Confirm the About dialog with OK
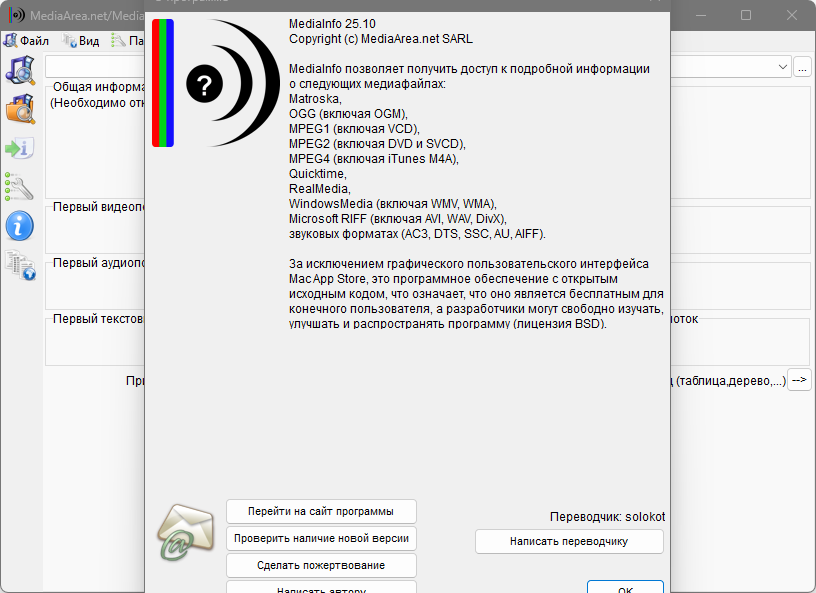Screen dimensions: 816x593 pyautogui.click(x=625, y=587)
